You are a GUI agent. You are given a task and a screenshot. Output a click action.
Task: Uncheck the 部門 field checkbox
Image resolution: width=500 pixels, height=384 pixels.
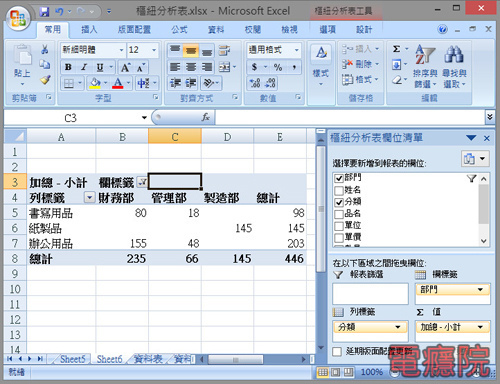point(339,178)
